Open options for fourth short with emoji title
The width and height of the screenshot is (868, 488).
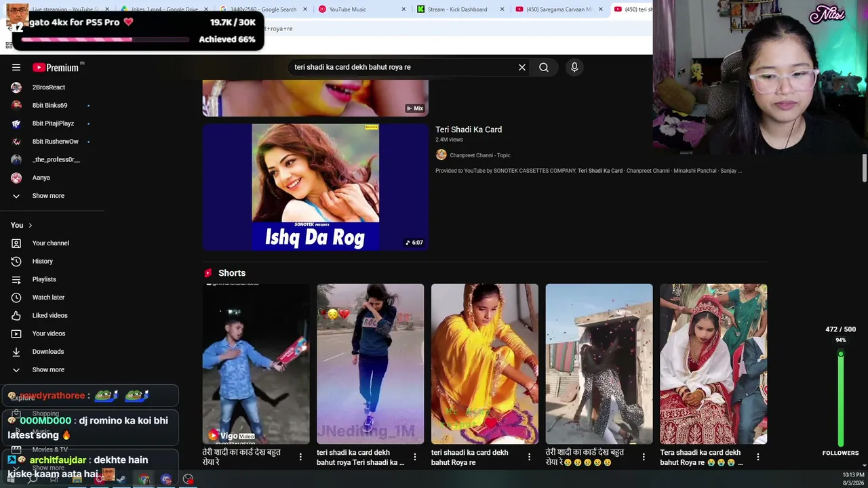644,457
